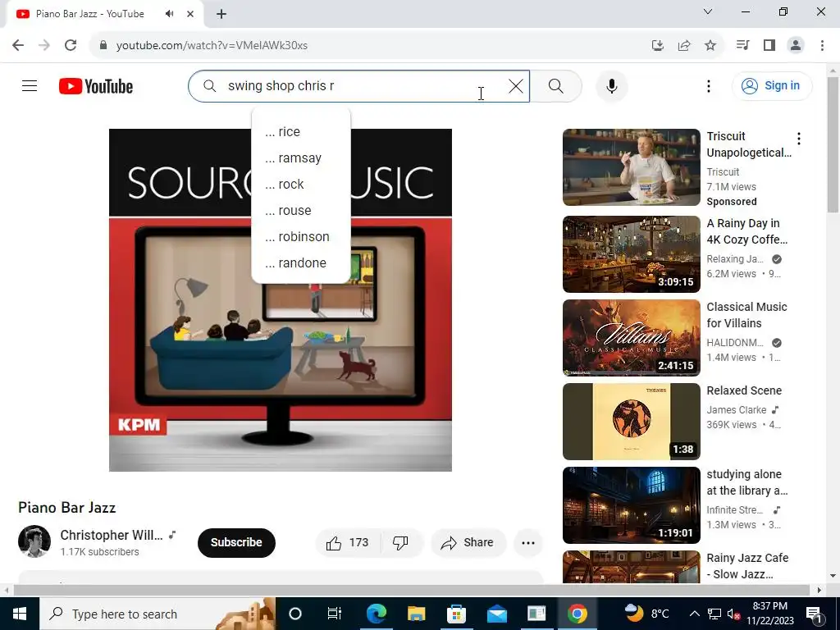
Task: Toggle Chrome side panel
Action: 769,45
